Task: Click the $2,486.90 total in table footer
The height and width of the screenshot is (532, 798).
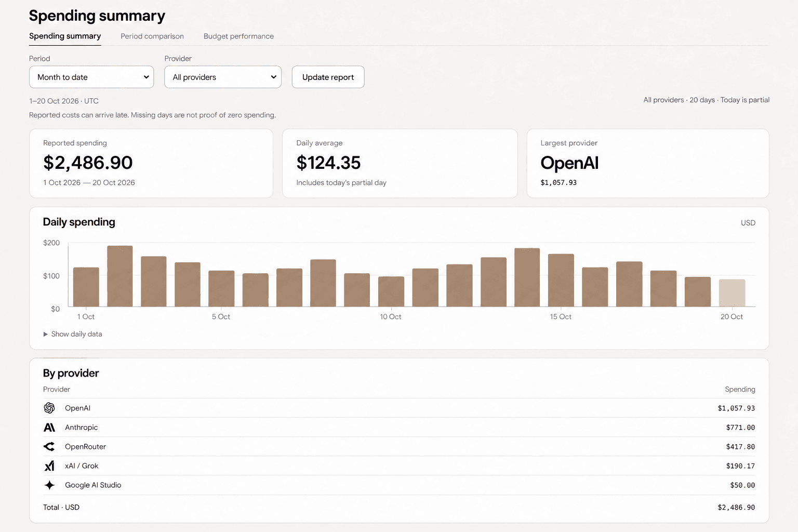Action: tap(736, 508)
